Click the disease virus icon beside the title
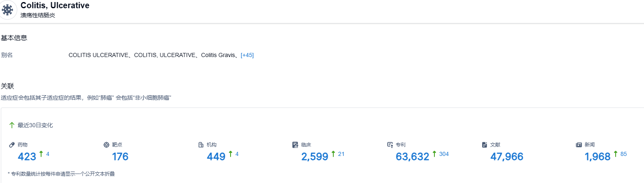Screen dimensions: 644x183 pos(7,9)
